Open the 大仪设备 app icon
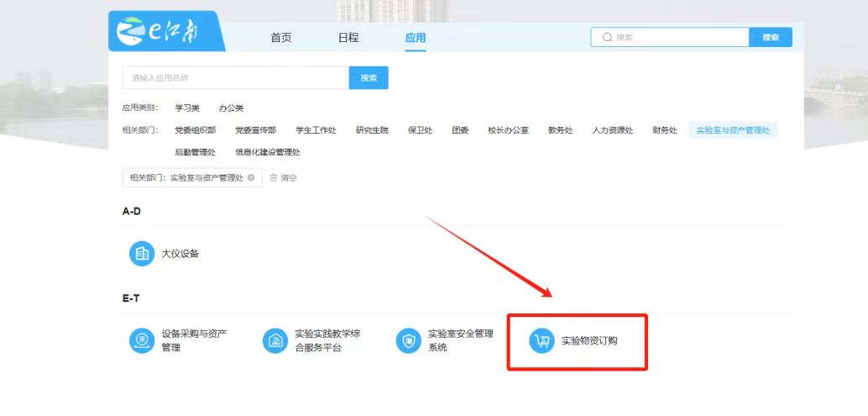Screen dimensions: 868x416 coord(142,253)
